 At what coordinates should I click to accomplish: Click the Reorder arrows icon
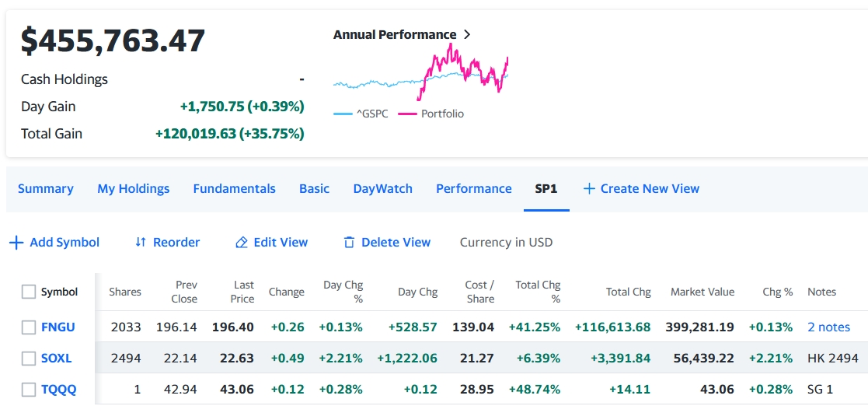[141, 243]
